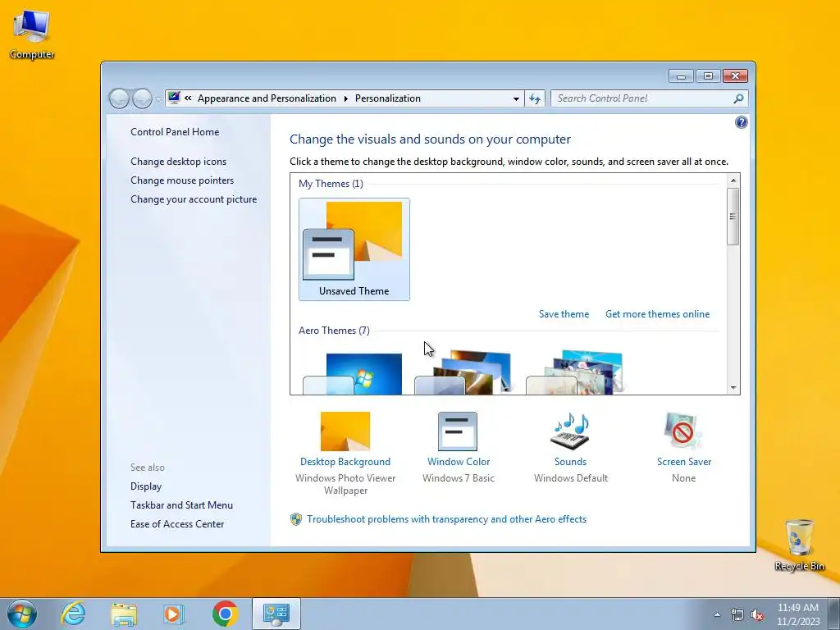Open the Sounds keyboard-notes icon

point(570,431)
